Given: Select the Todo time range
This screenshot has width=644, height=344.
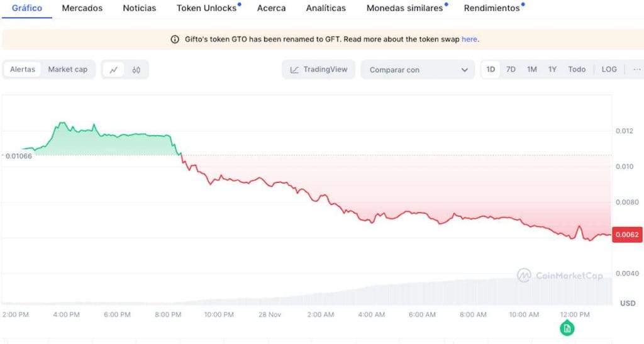Looking at the screenshot, I should [x=577, y=69].
